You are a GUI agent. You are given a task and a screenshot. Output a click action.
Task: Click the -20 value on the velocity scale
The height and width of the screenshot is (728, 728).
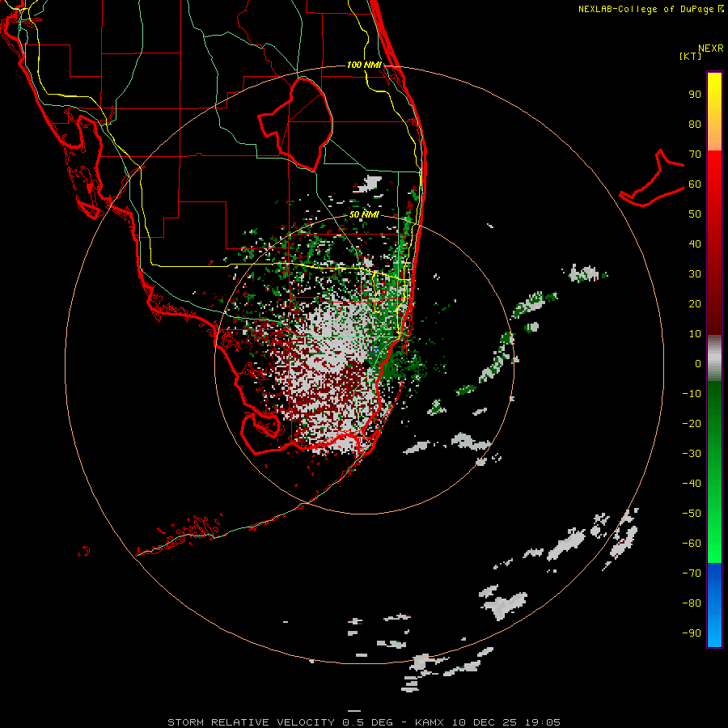coord(692,424)
